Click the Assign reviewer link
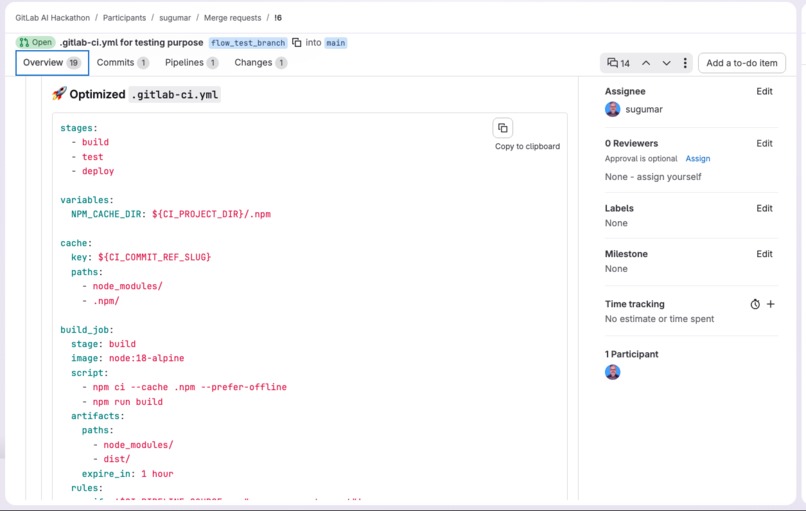Screen dimensions: 806x511 coord(698,159)
